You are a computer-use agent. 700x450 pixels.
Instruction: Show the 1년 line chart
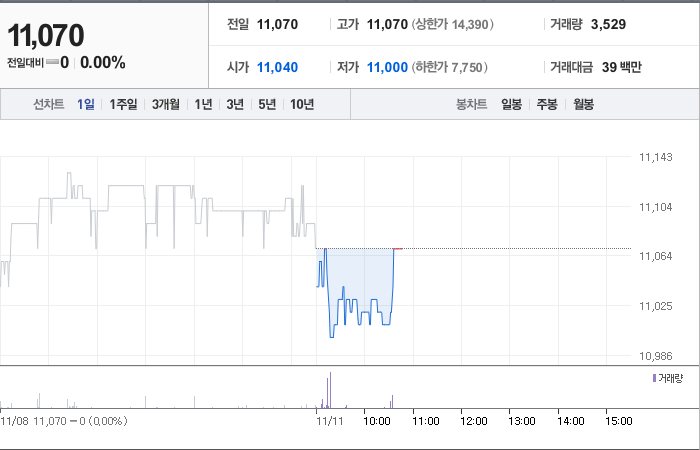point(203,104)
